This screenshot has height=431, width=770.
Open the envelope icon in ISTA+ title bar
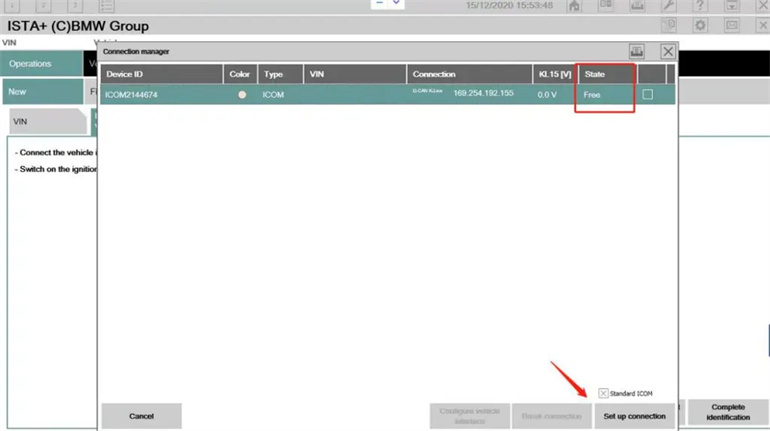(x=732, y=26)
